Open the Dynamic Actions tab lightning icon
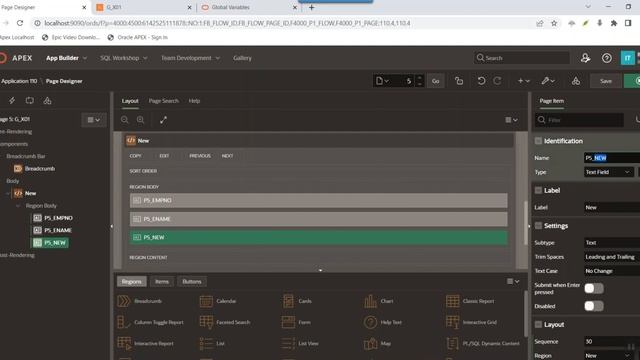The height and width of the screenshot is (360, 640). coord(12,100)
